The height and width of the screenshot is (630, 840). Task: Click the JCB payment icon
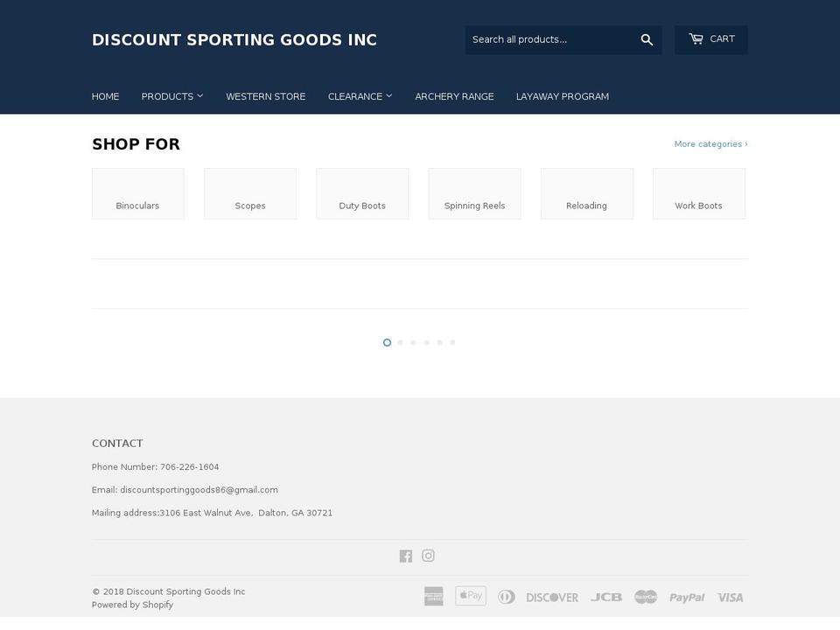tap(606, 597)
